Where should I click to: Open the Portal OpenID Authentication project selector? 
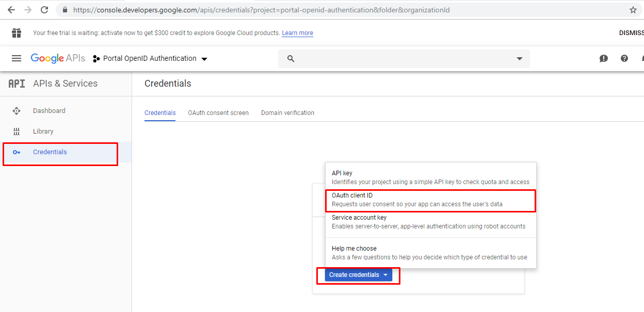[x=150, y=59]
